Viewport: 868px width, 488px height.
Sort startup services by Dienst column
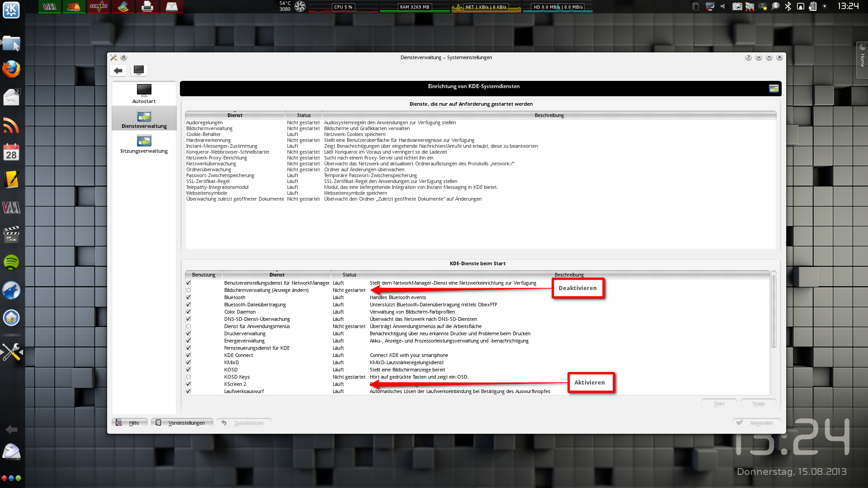(277, 275)
